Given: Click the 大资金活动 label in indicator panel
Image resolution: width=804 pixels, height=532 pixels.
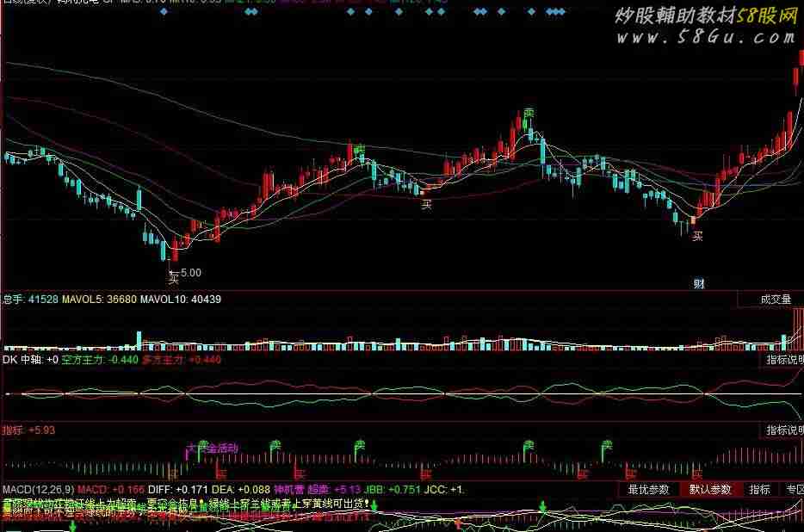Looking at the screenshot, I should [x=212, y=448].
